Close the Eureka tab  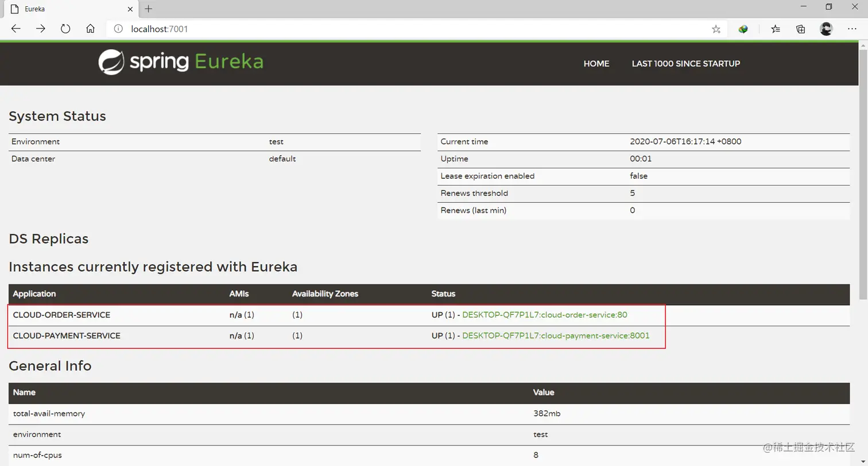click(129, 9)
